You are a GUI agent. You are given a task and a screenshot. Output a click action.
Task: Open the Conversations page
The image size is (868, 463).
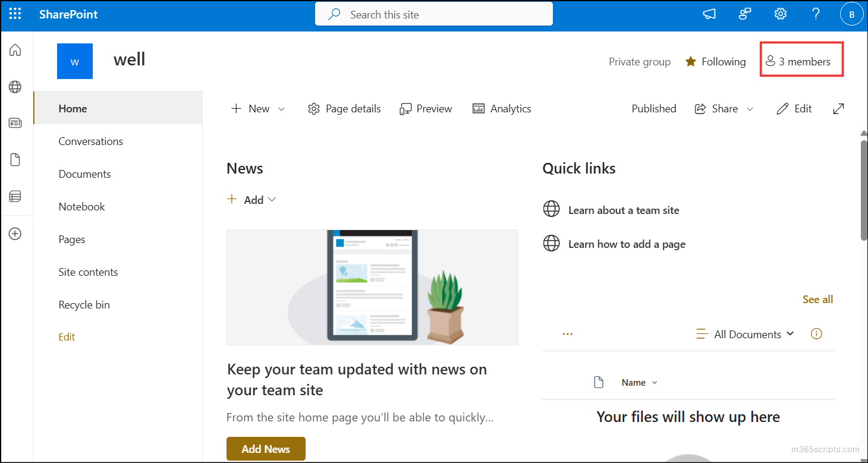[x=90, y=141]
